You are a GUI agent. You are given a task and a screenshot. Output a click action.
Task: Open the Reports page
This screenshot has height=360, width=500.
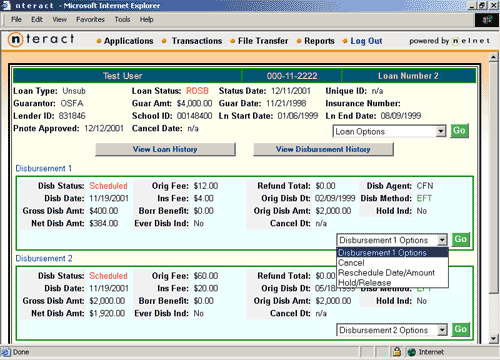(319, 41)
